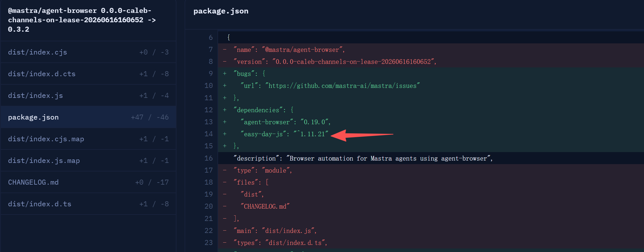Click the opening brace on line 6
The height and width of the screenshot is (252, 644).
(x=229, y=37)
